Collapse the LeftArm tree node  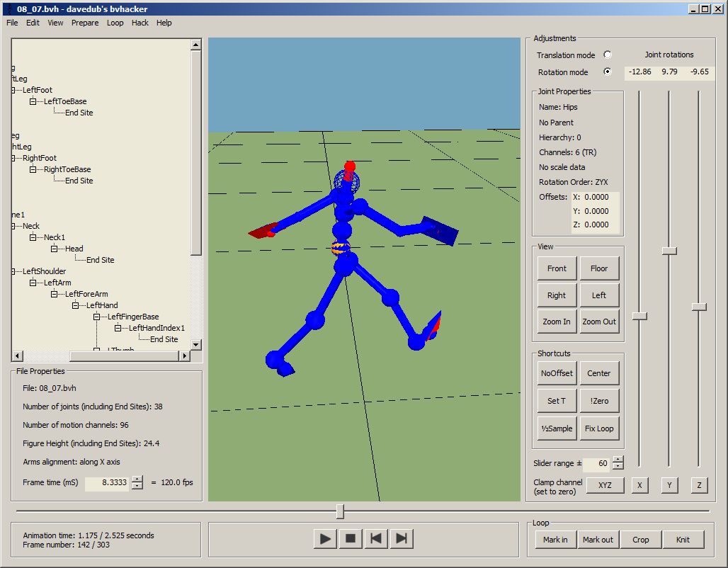33,283
